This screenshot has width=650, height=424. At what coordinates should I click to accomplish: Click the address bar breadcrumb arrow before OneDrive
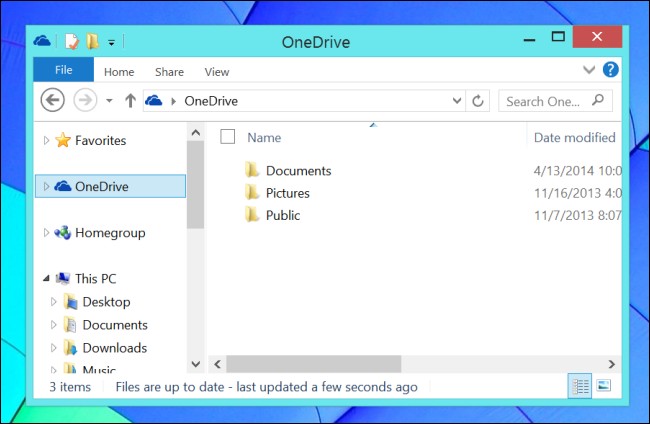(174, 101)
